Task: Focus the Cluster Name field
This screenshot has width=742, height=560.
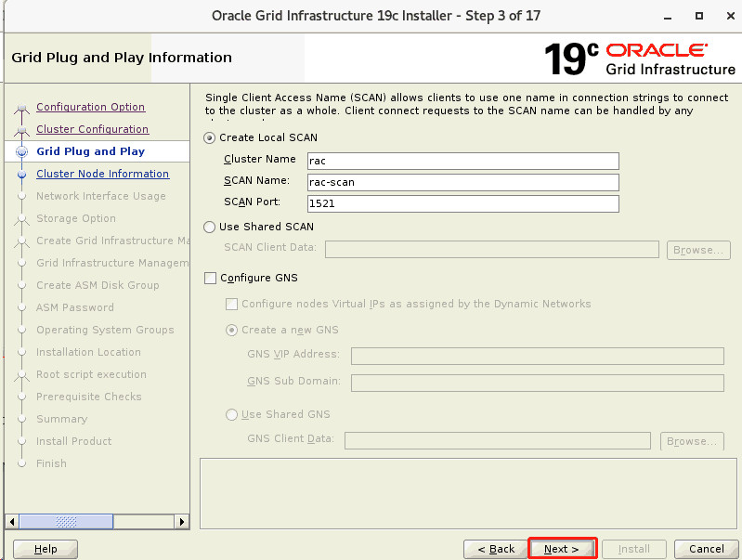Action: click(462, 161)
